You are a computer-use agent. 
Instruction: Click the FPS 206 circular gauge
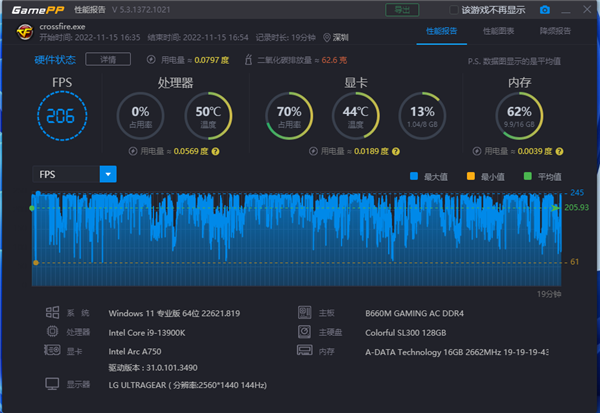[62, 116]
